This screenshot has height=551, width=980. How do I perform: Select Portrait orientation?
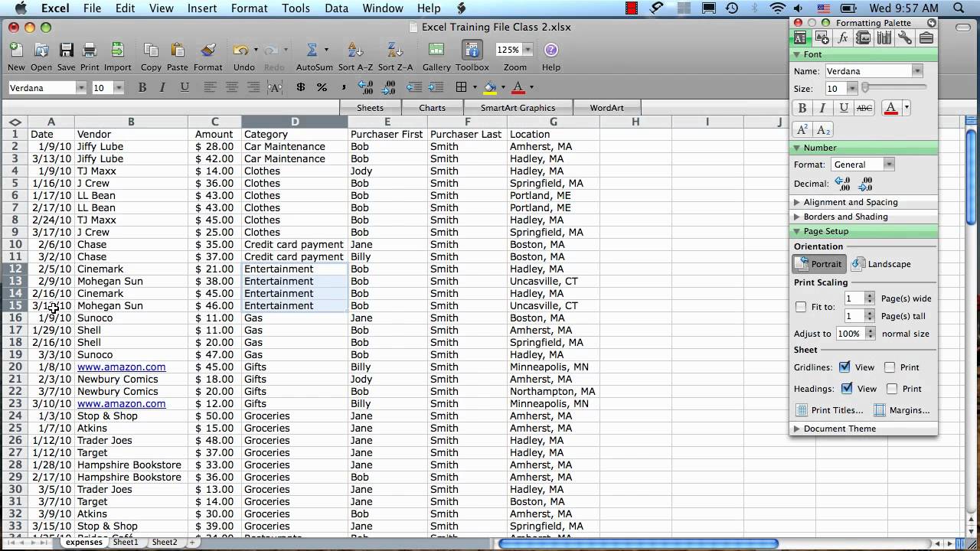(x=819, y=264)
